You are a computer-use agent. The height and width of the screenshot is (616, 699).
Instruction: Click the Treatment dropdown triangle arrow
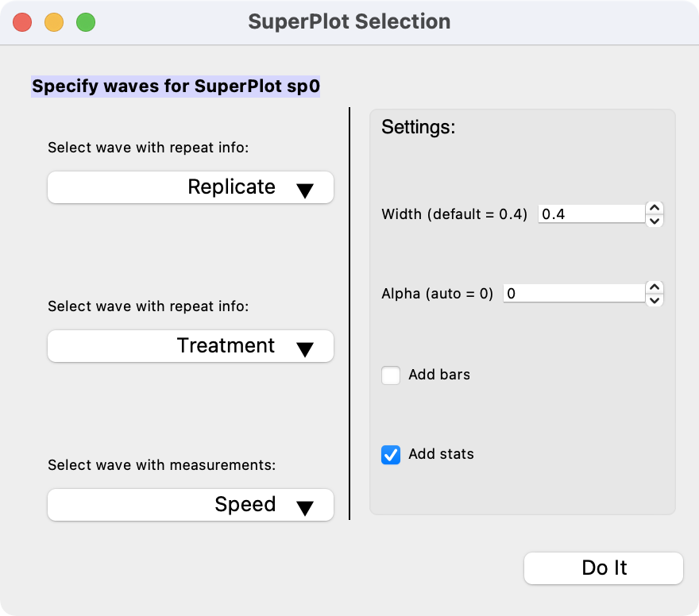[x=305, y=349]
